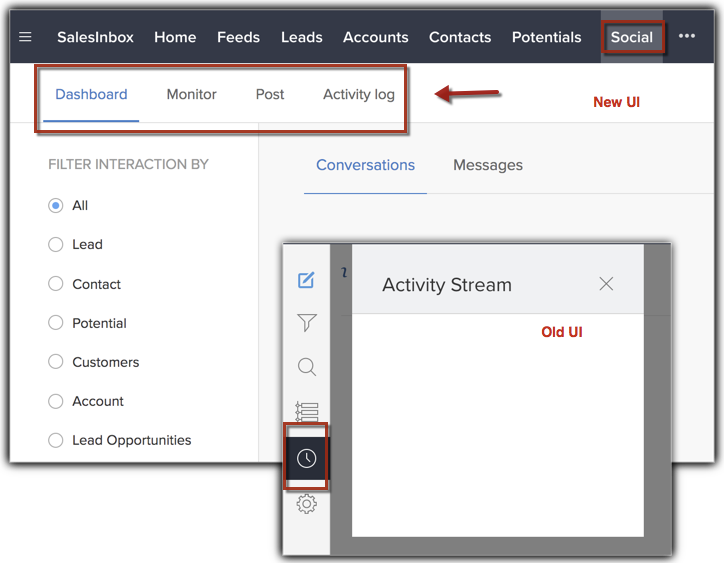Open the settings gear icon

point(307,504)
